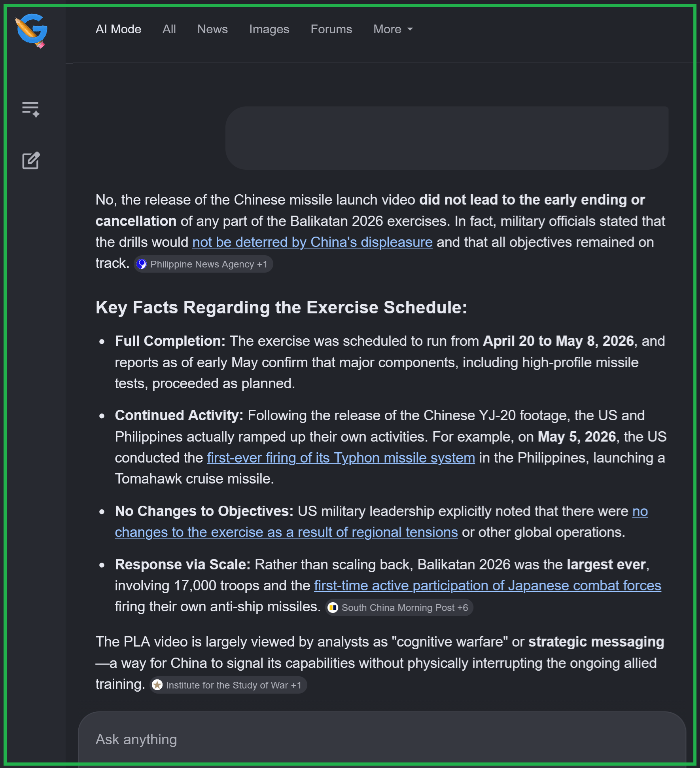Open the Images tab

coord(269,29)
